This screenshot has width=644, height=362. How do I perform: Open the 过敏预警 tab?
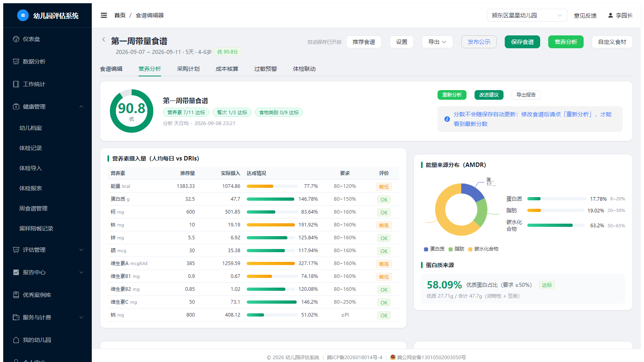266,69
